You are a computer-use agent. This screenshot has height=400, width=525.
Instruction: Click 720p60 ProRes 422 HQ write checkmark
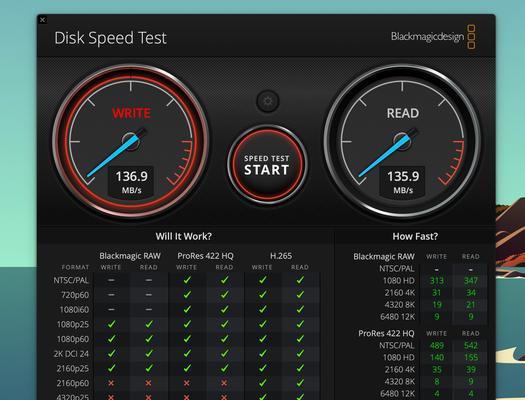187,295
